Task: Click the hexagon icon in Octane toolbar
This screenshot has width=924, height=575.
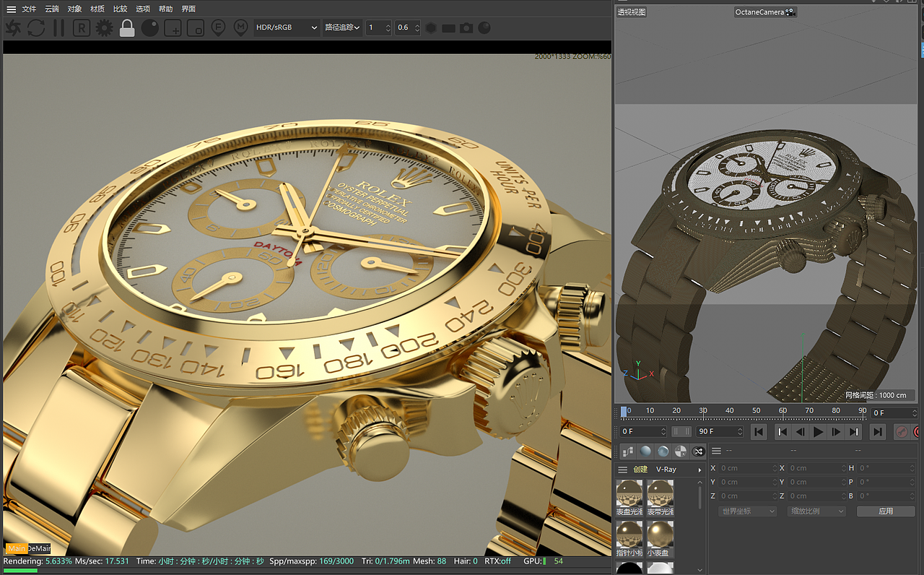Action: click(431, 28)
